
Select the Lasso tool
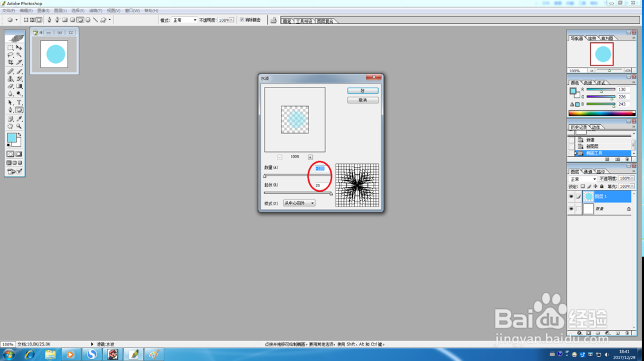click(11, 55)
